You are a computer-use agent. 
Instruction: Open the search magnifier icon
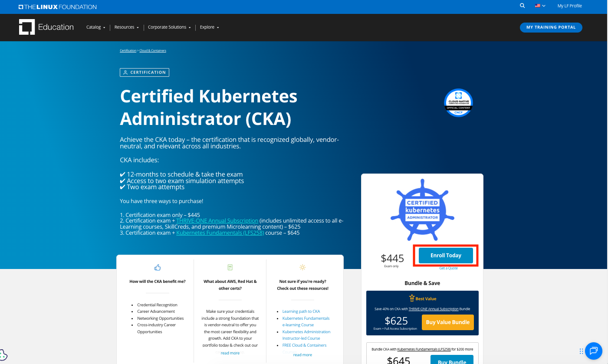(x=523, y=6)
